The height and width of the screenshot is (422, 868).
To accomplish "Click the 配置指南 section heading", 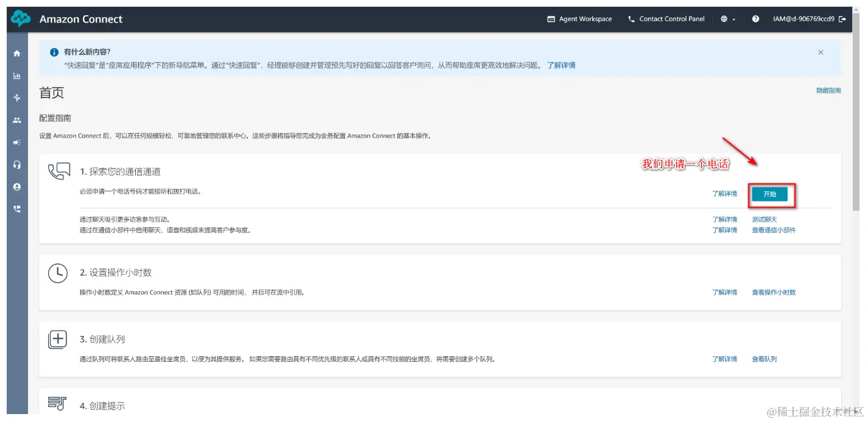I will 55,118.
